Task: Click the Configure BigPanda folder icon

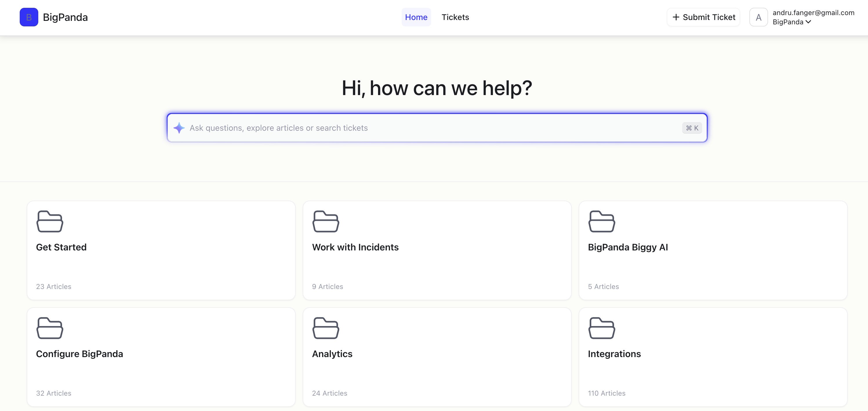Action: pos(50,328)
